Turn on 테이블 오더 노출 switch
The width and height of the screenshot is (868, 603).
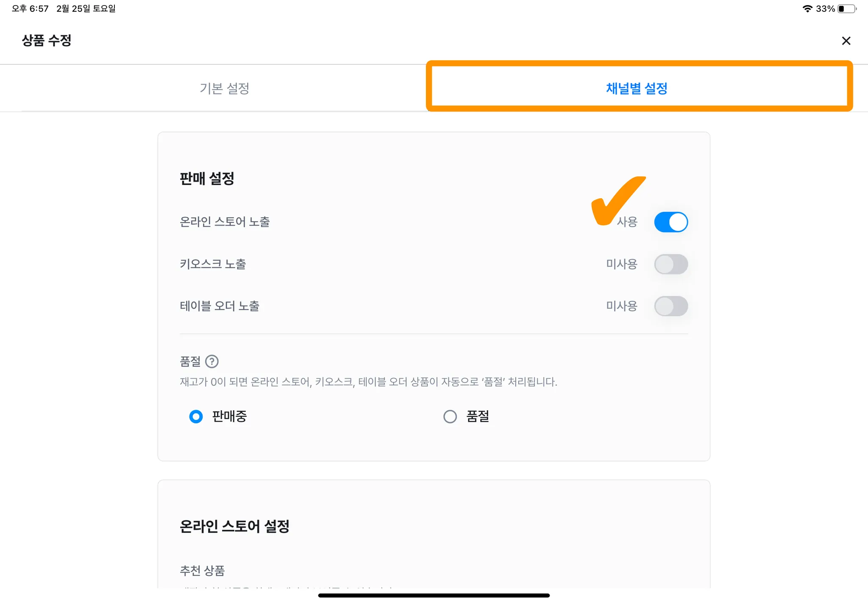[x=671, y=306]
